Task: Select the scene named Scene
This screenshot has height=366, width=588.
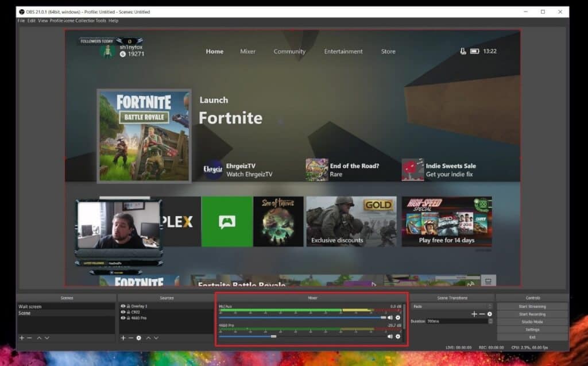Action: 66,313
